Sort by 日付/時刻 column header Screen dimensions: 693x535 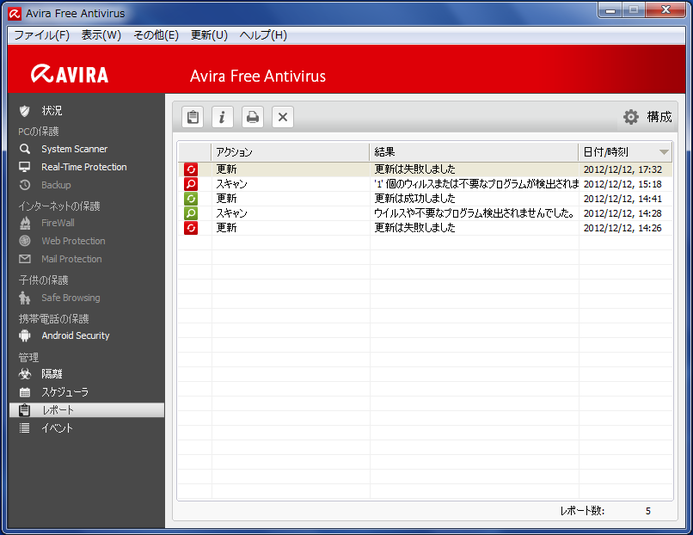(x=625, y=152)
